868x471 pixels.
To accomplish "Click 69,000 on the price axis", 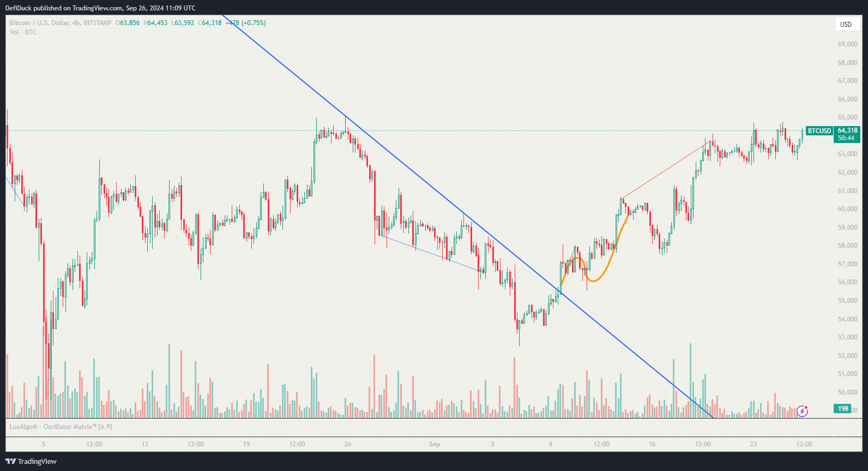I will click(847, 44).
